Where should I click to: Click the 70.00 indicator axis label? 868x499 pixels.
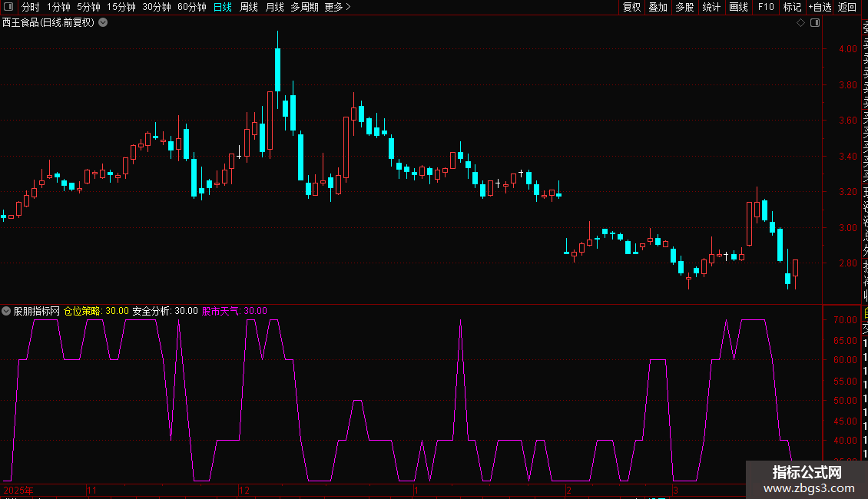(845, 320)
